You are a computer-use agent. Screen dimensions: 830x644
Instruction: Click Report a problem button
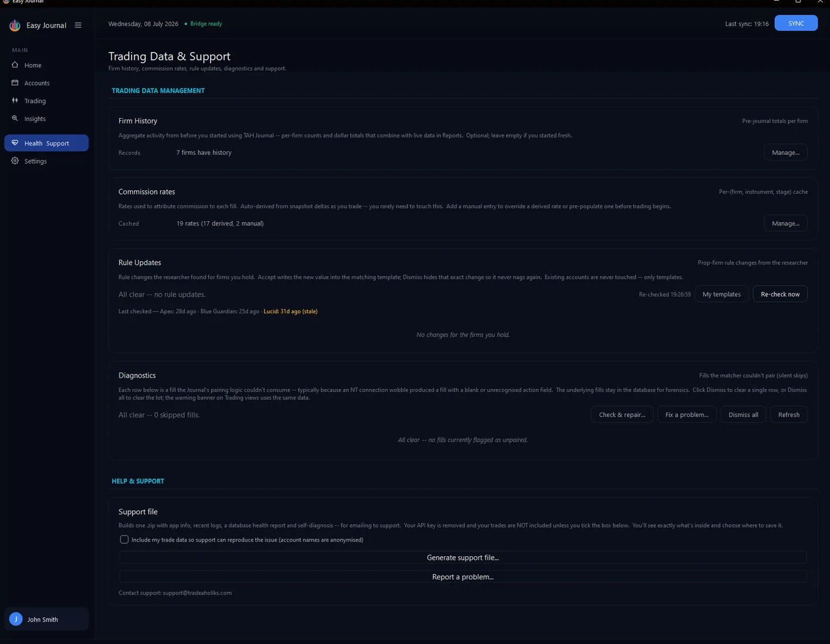(x=463, y=576)
